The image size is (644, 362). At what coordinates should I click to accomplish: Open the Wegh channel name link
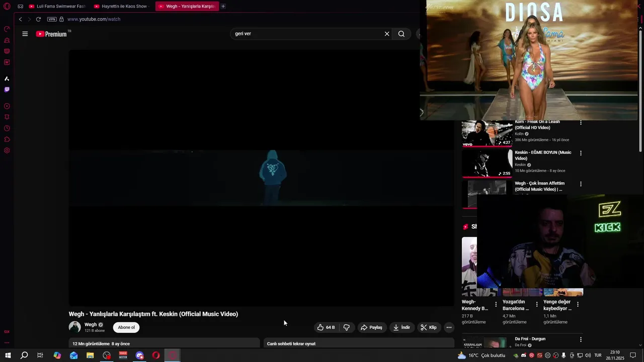(91, 325)
